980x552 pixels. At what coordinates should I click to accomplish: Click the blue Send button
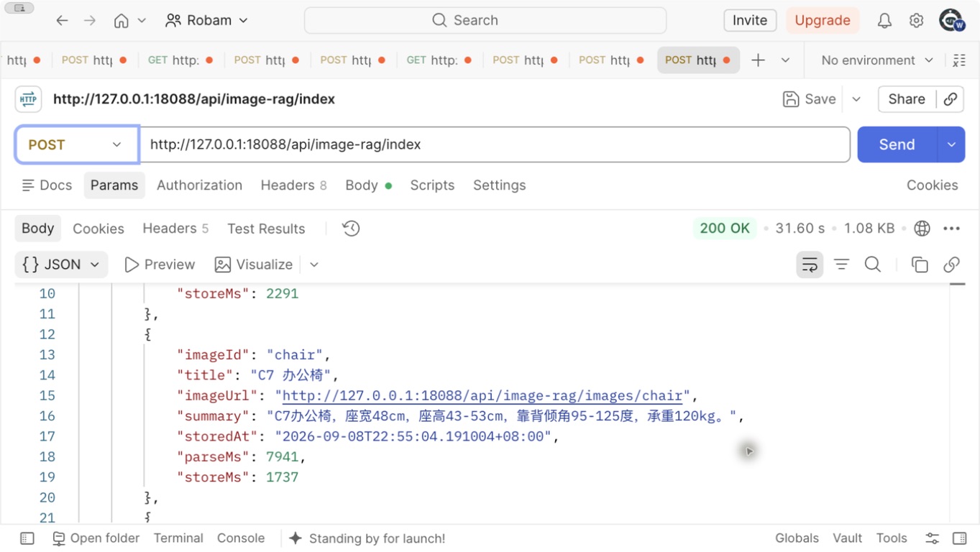pos(897,144)
